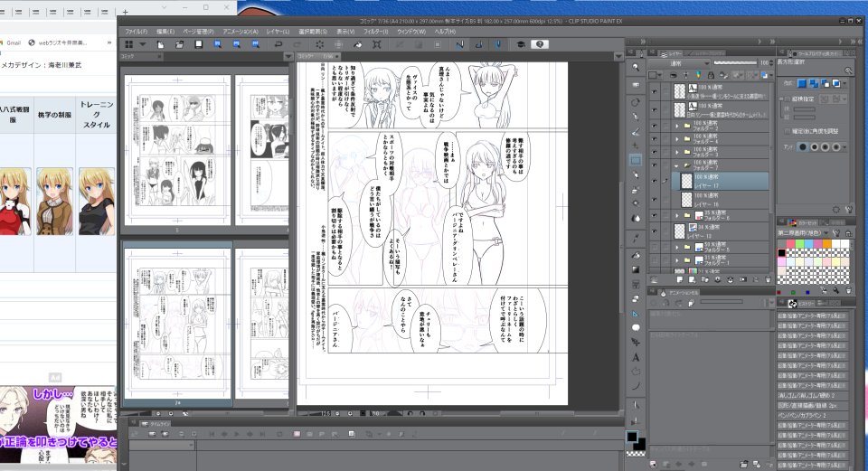
Task: Select the Rotate/Object operation tool
Action: [x=636, y=102]
